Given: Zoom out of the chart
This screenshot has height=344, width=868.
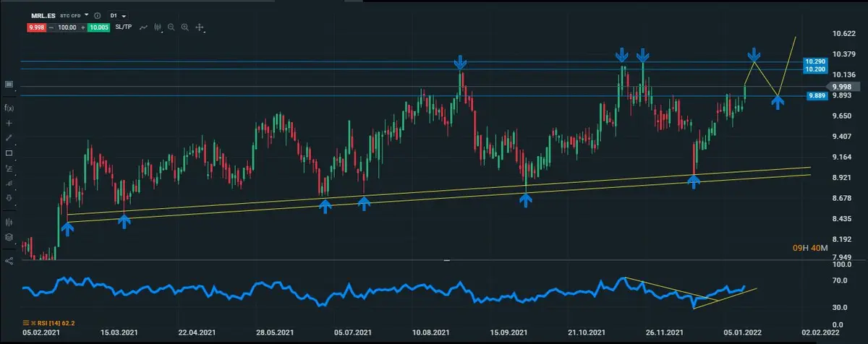Looking at the screenshot, I should click(x=171, y=27).
